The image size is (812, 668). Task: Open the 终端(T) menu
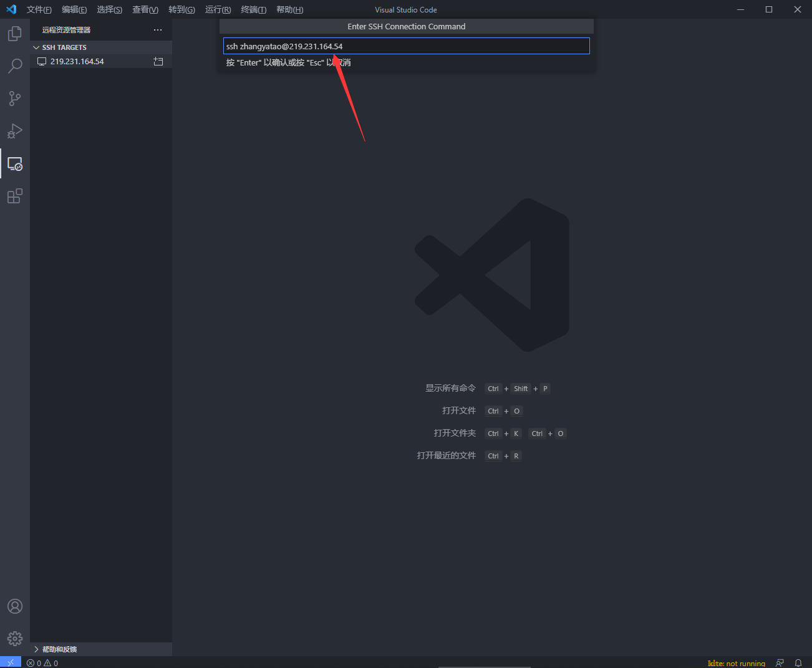tap(254, 9)
